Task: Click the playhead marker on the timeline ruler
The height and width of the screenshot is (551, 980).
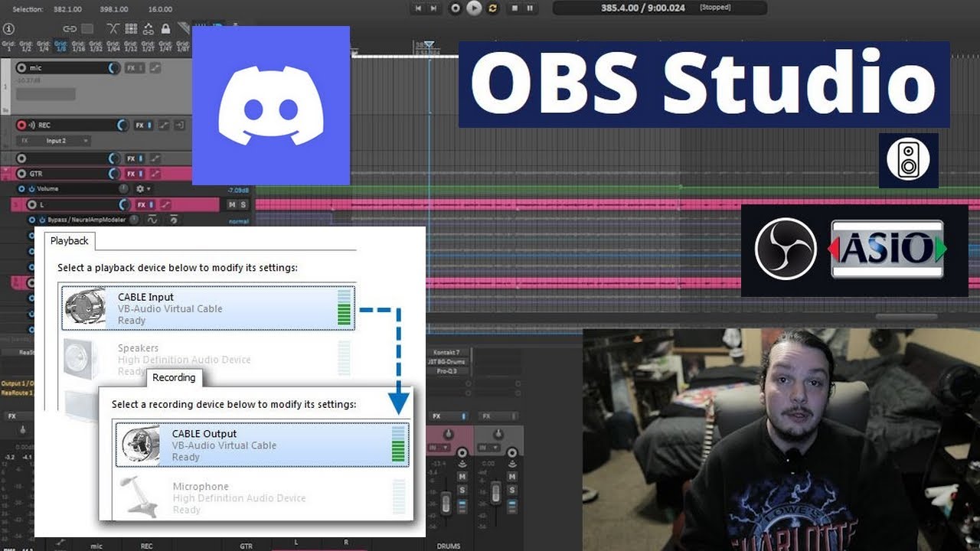Action: (x=430, y=45)
